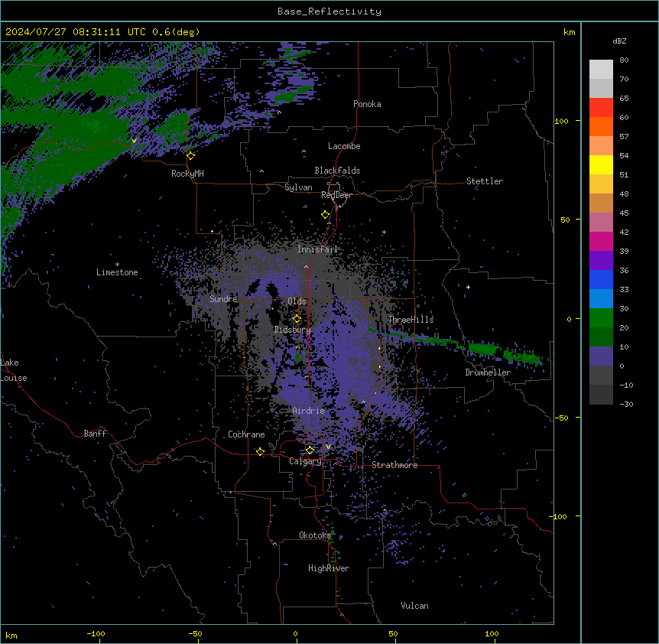Click the 100 km vertical axis tick label
The image size is (659, 644).
[x=561, y=121]
